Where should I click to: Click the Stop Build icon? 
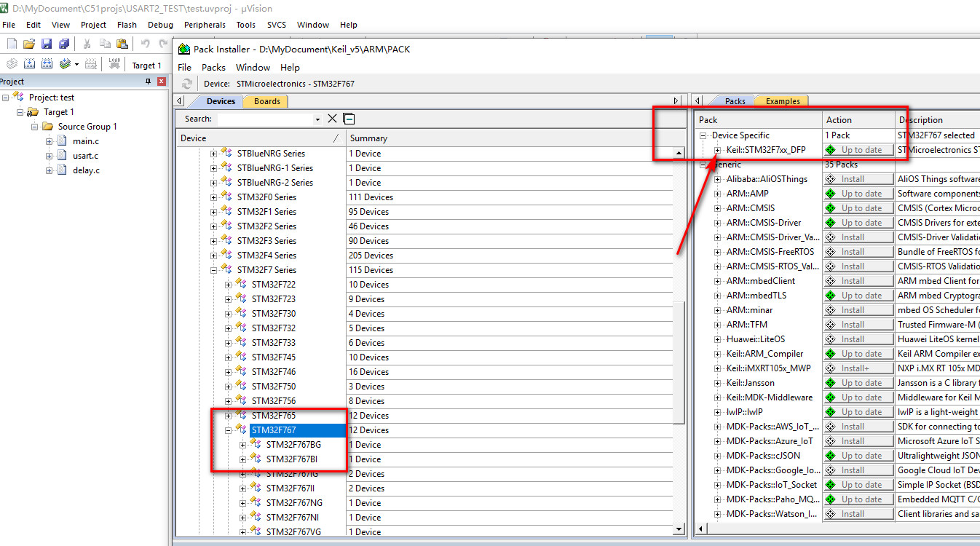(90, 64)
